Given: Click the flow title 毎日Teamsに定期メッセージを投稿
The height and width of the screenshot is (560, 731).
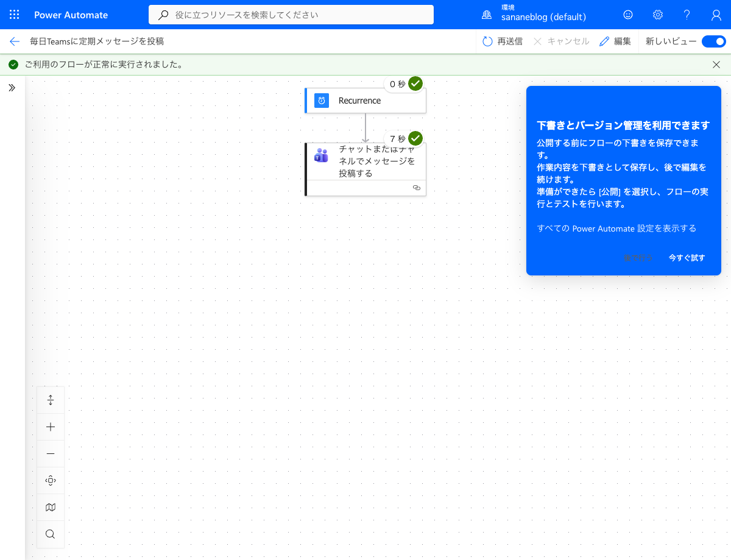Looking at the screenshot, I should click(97, 41).
